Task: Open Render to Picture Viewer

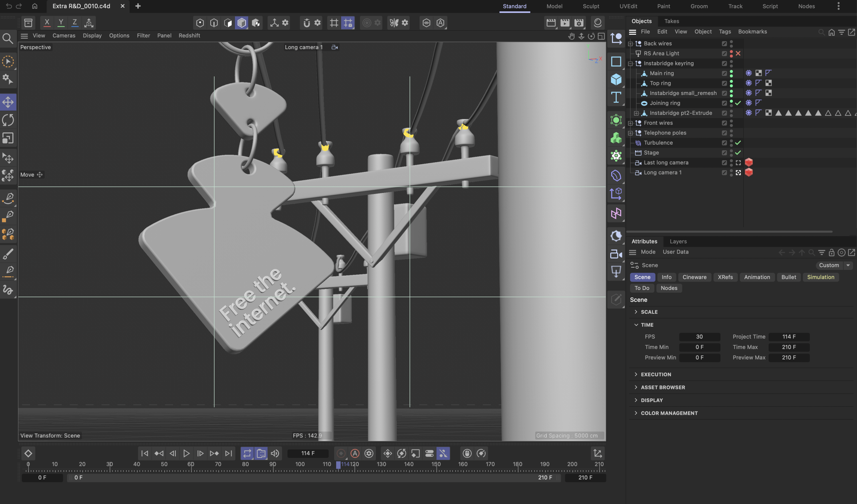Action: 565,23
